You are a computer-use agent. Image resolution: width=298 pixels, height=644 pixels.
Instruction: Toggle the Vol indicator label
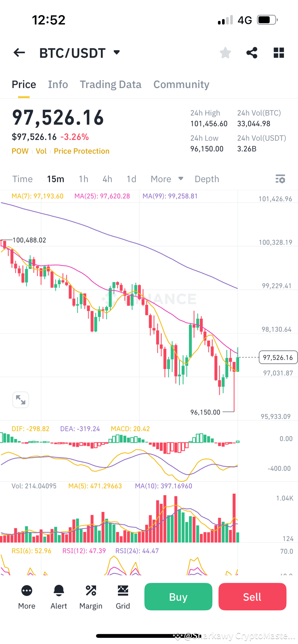pos(41,151)
